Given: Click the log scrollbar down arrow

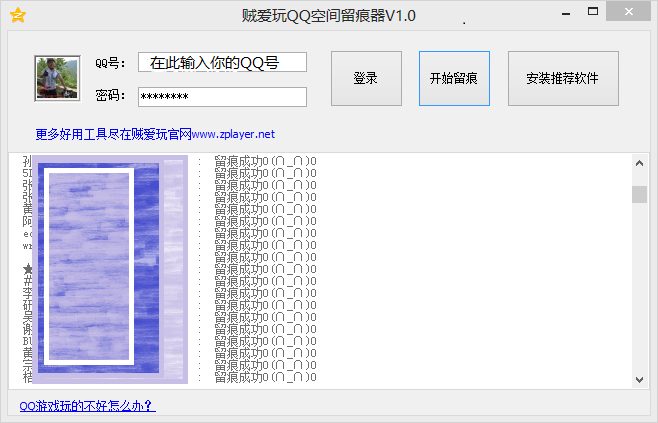Looking at the screenshot, I should click(x=639, y=379).
